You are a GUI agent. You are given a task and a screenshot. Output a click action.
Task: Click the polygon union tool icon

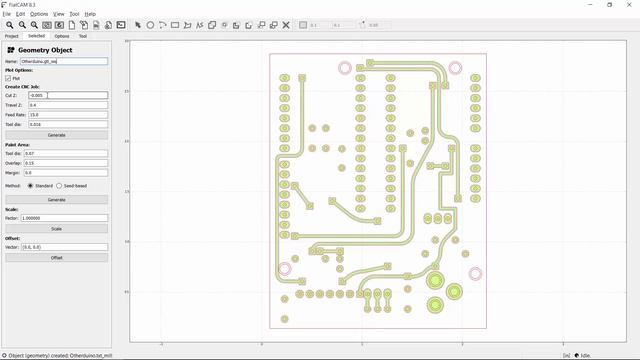212,25
